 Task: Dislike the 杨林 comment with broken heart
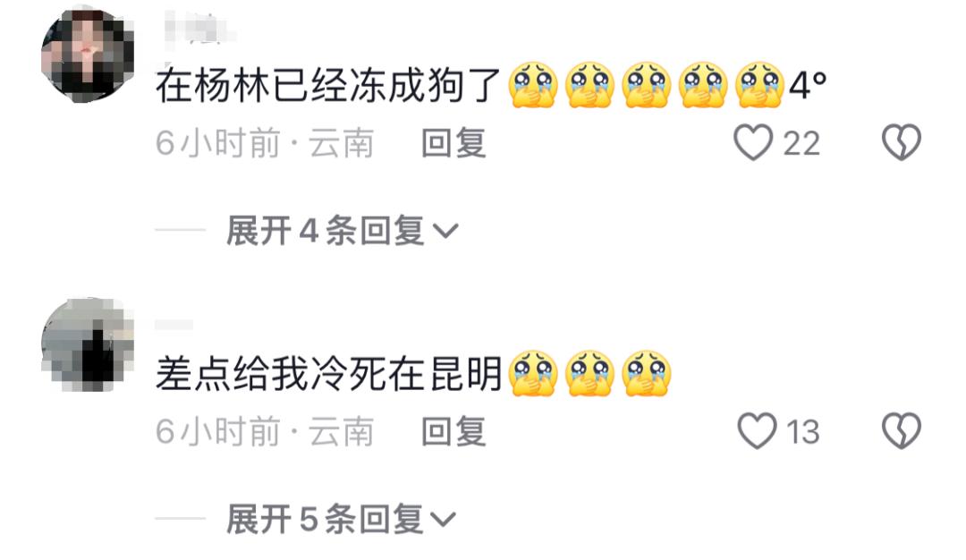[902, 143]
